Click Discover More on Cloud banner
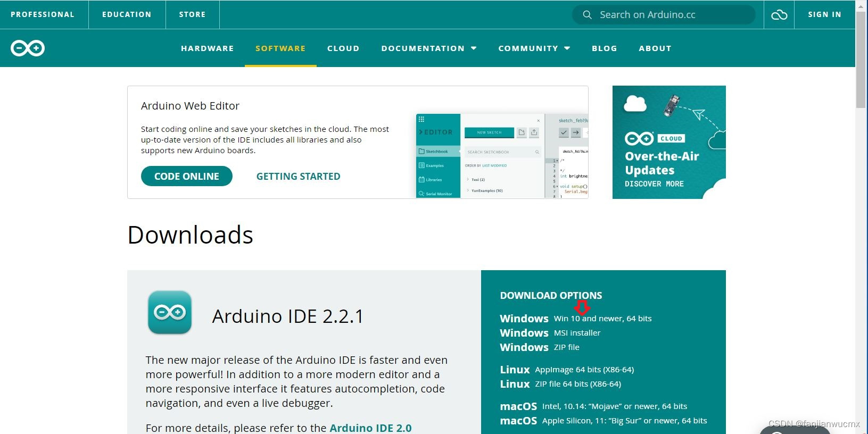The image size is (868, 434). [654, 184]
